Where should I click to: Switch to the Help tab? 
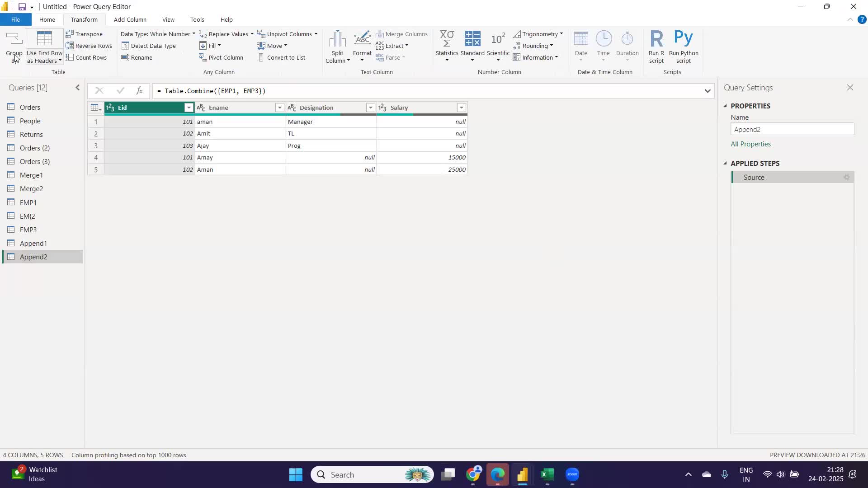226,19
